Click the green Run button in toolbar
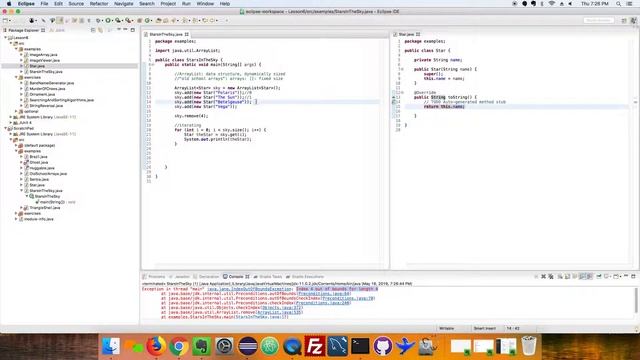 pyautogui.click(x=108, y=20)
